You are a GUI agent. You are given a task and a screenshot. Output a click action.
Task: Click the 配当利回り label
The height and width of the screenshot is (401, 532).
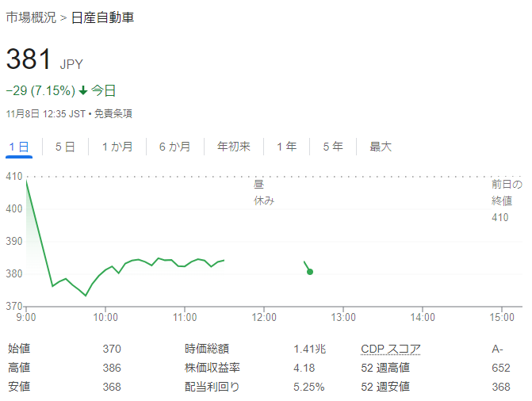[x=212, y=387]
